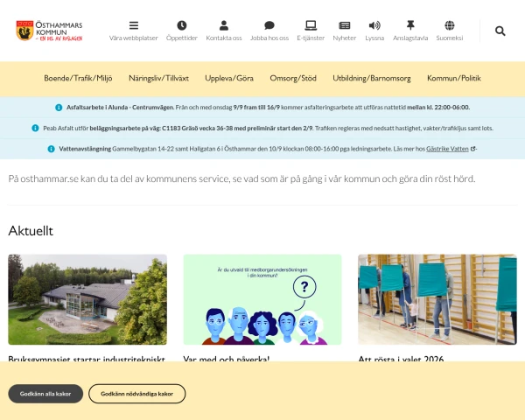Click Godkänn alla kakor button
Screen dimensions: 525x420
(45, 394)
